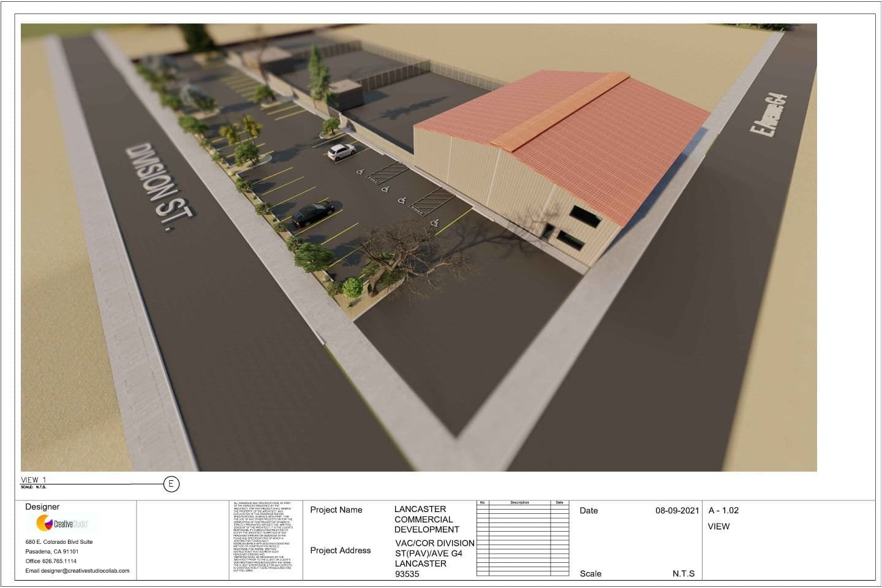Click the N.T.S scale value
Image resolution: width=882 pixels, height=588 pixels.
click(x=684, y=573)
